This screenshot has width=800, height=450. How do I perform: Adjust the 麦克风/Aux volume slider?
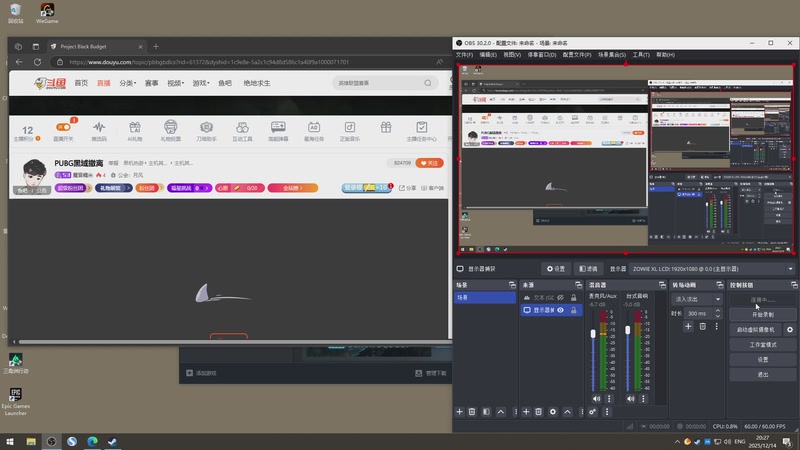(593, 334)
